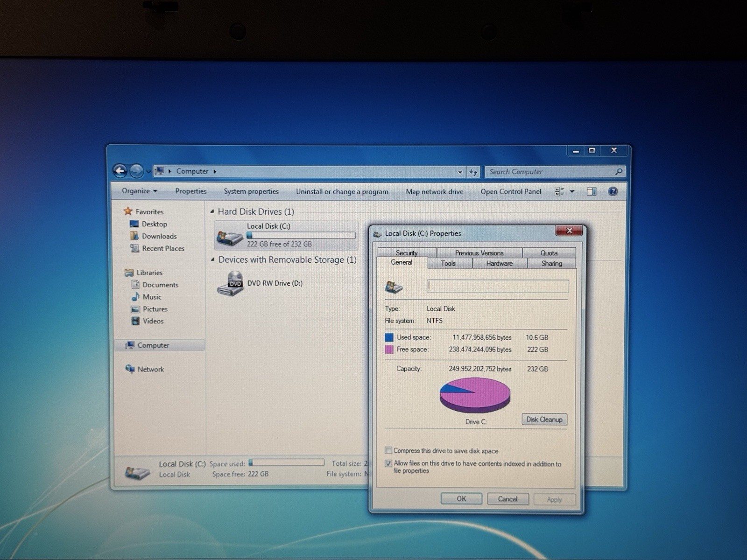This screenshot has height=560, width=747.
Task: Click the computer icon in address bar
Action: coord(159,171)
